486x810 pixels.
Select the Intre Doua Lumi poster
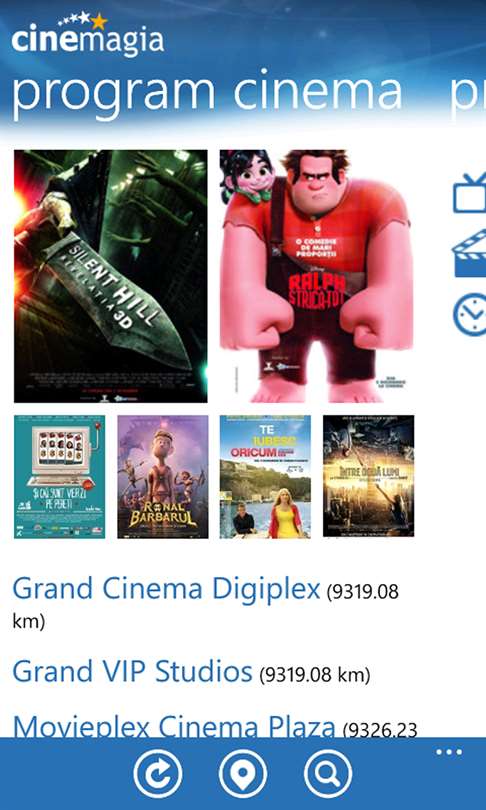click(368, 476)
